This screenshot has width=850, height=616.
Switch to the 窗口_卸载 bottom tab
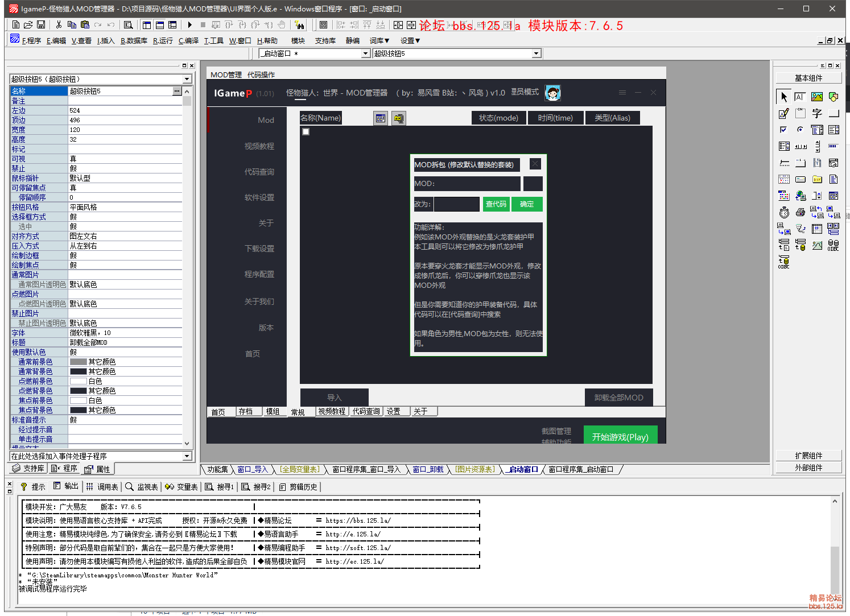428,469
